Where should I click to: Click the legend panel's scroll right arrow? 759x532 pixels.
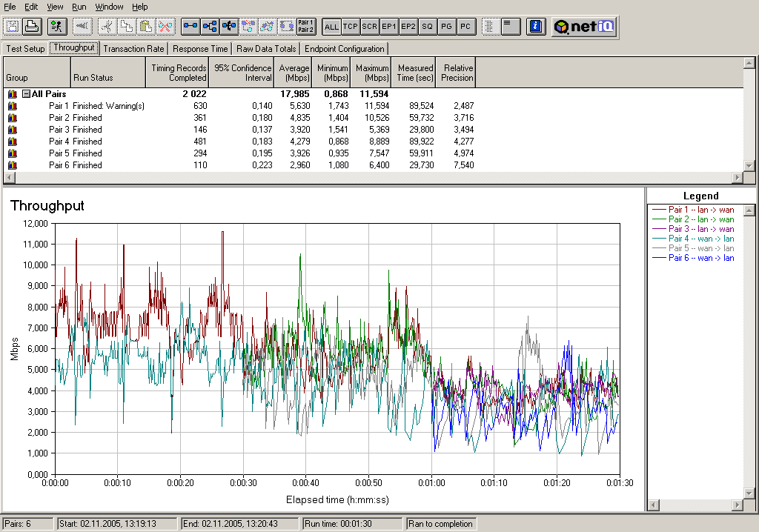click(x=737, y=505)
